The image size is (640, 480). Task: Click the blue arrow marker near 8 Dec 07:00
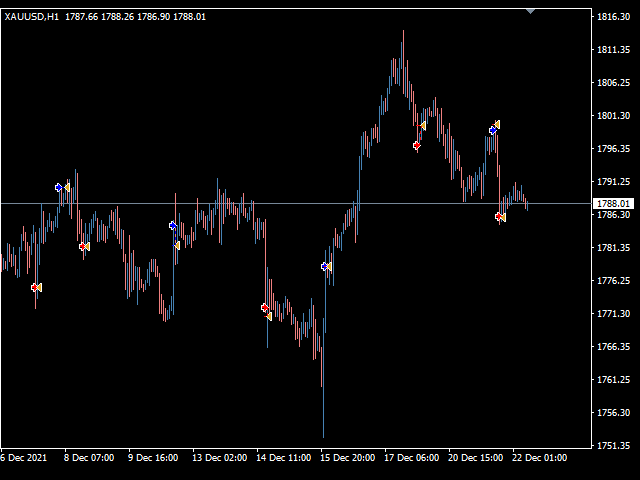(x=58, y=187)
